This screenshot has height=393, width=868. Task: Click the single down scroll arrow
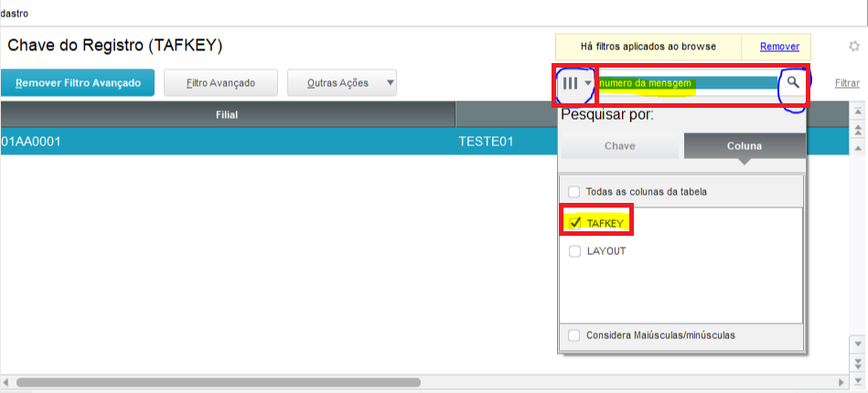point(858,345)
